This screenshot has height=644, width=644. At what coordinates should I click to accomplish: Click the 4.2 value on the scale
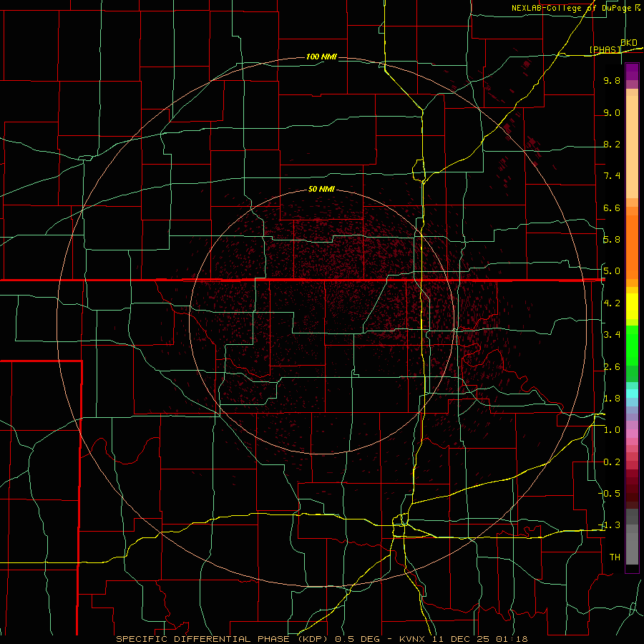click(x=612, y=303)
